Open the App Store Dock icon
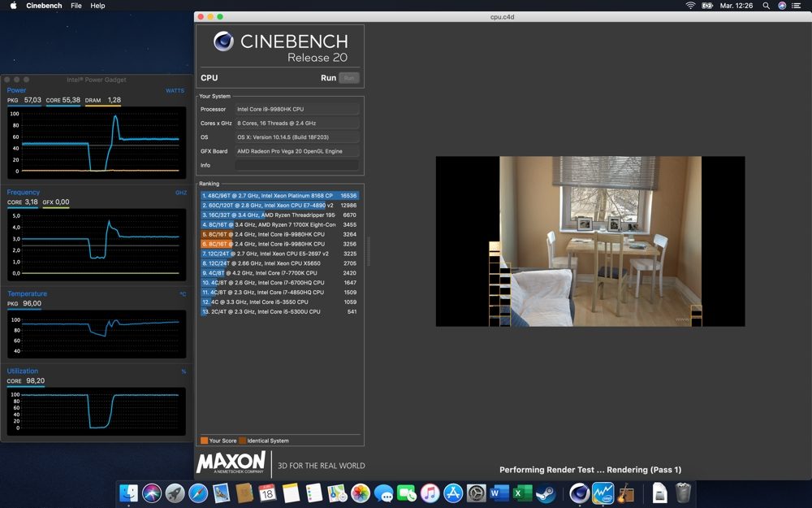812x508 pixels. tap(453, 493)
